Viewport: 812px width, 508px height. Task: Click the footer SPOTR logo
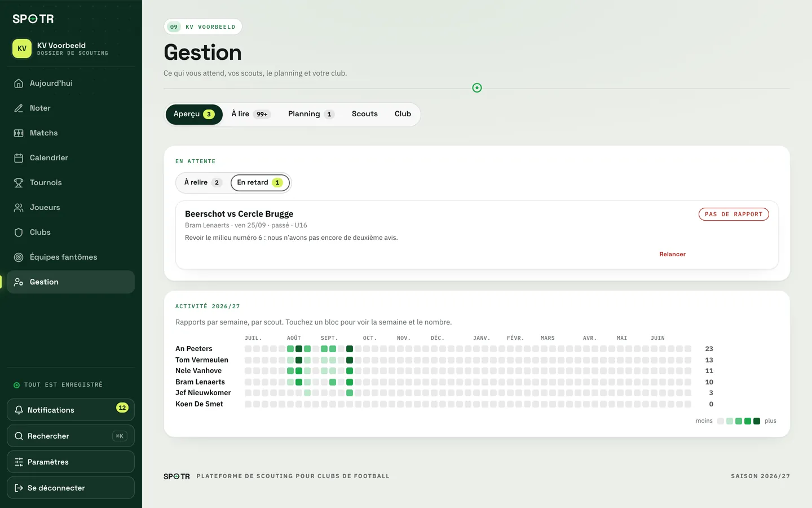coord(176,476)
